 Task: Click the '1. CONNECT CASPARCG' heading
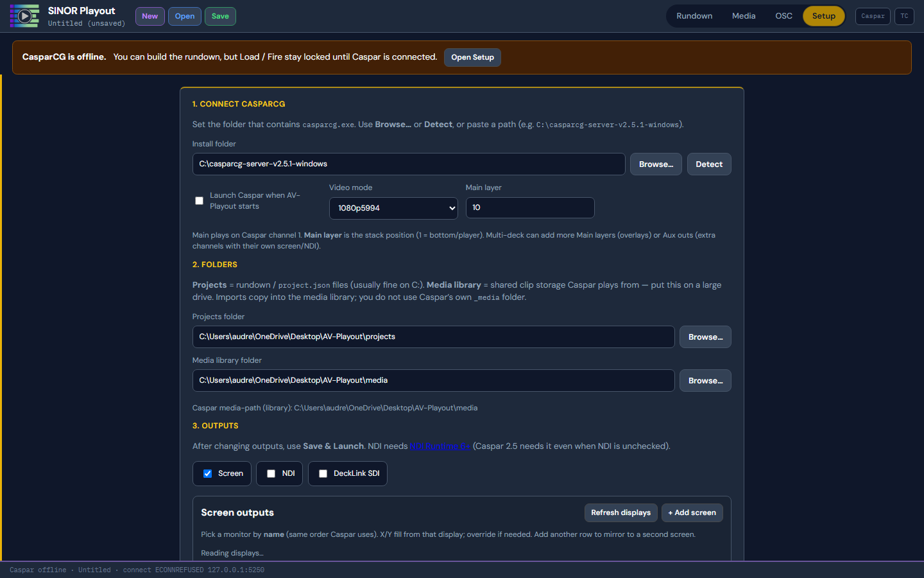(x=239, y=104)
